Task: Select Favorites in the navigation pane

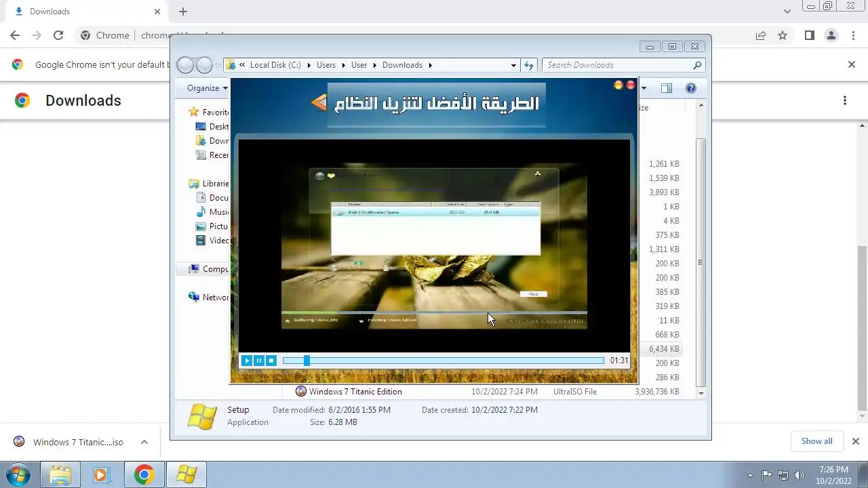Action: pos(210,113)
